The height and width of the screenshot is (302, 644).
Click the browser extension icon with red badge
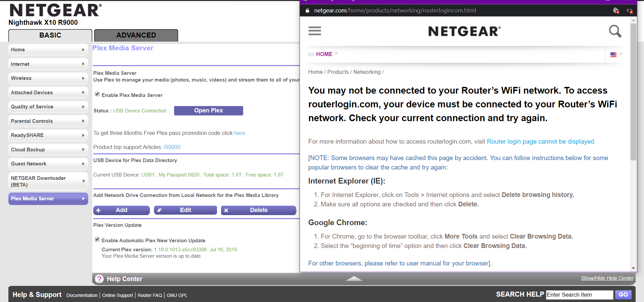coord(616,10)
